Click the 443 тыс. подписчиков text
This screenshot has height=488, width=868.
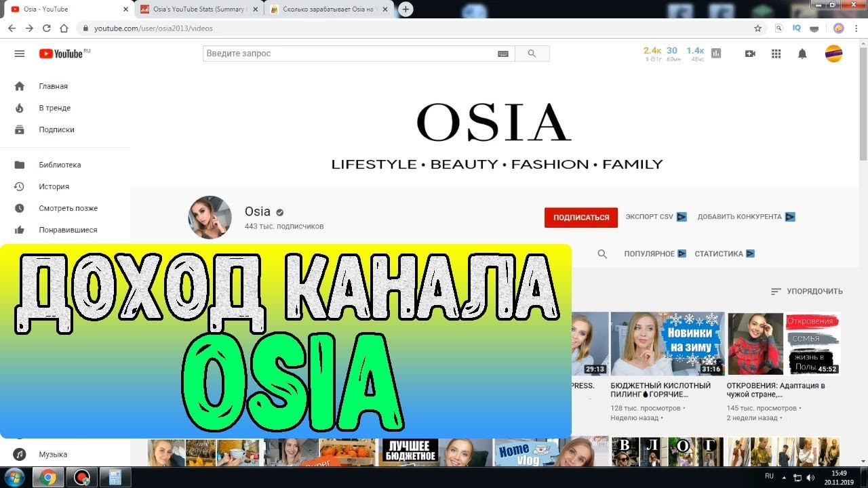[284, 226]
